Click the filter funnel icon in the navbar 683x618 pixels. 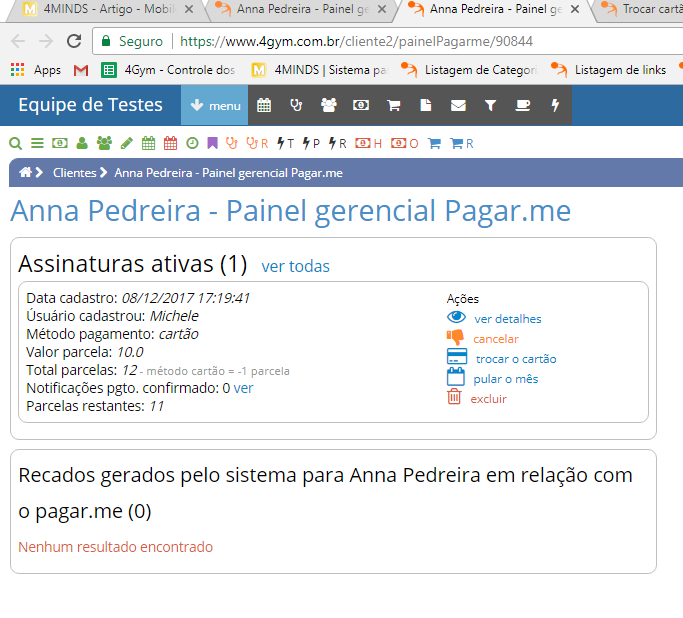pos(490,105)
